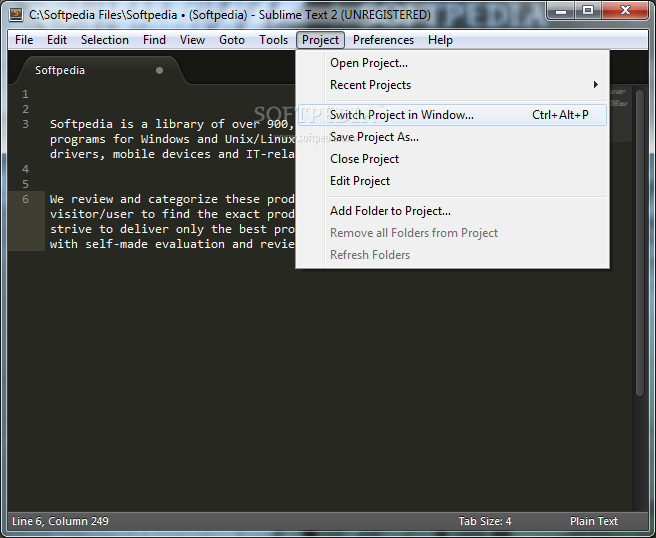Click the vertical scrollbar thumb
The width and height of the screenshot is (656, 538).
(640, 243)
